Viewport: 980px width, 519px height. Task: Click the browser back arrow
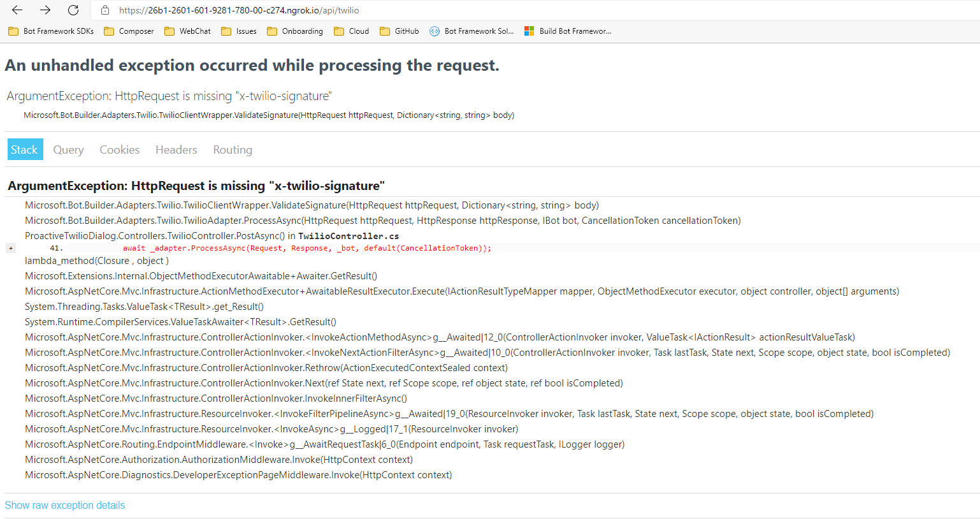point(17,10)
